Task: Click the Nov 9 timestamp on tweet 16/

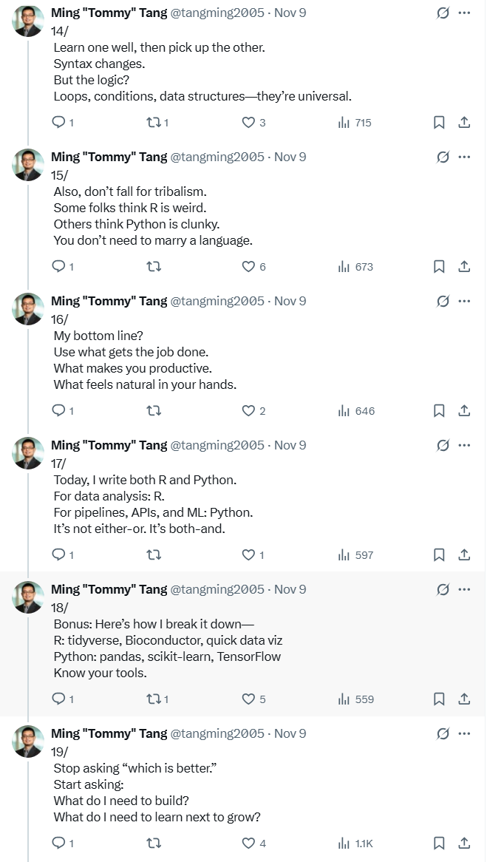Action: [x=290, y=301]
